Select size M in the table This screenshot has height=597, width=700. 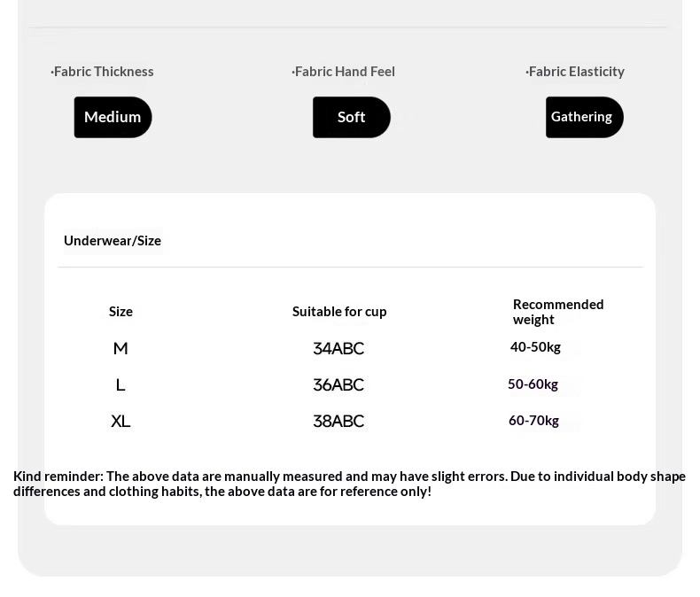tap(121, 348)
